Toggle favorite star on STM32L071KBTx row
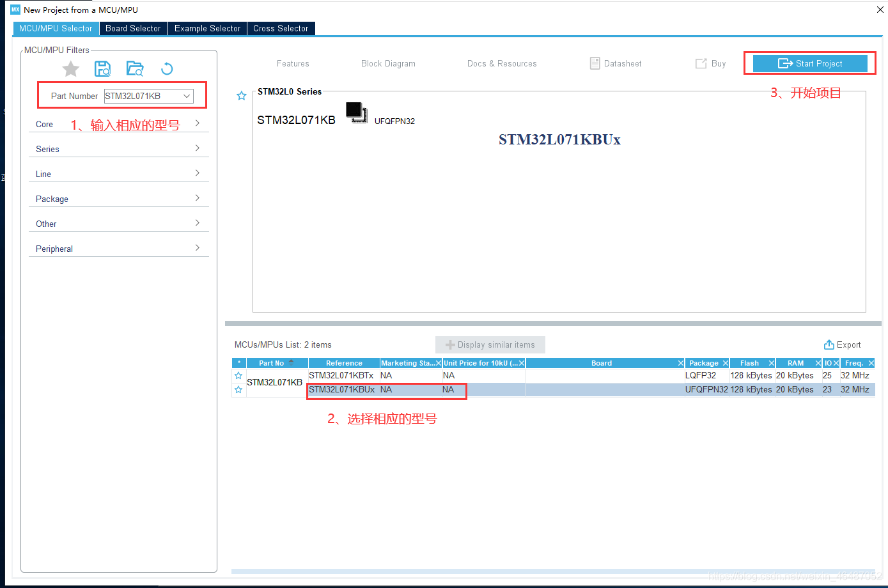The height and width of the screenshot is (588, 888). (238, 376)
